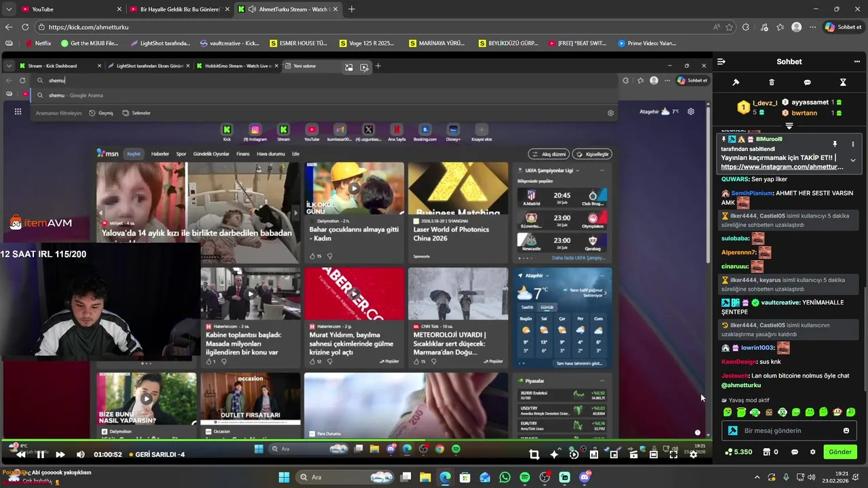This screenshot has height=488, width=868.
Task: Open the system volume tray icon
Action: point(812,477)
